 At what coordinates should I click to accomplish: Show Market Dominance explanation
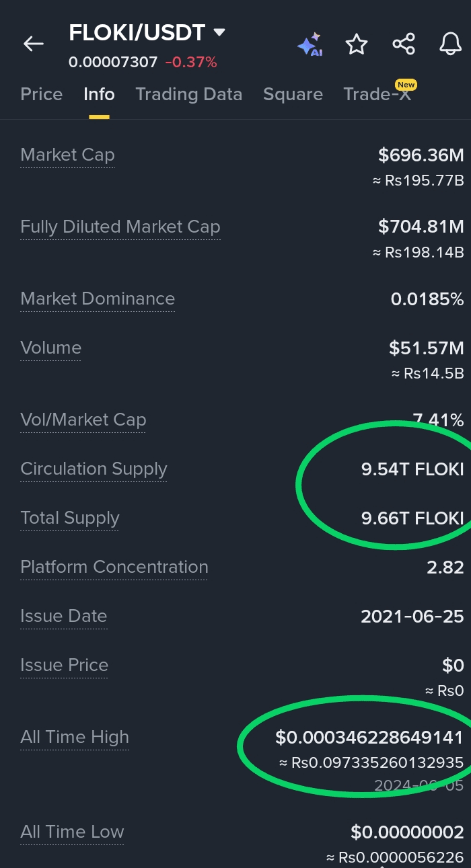(x=98, y=299)
